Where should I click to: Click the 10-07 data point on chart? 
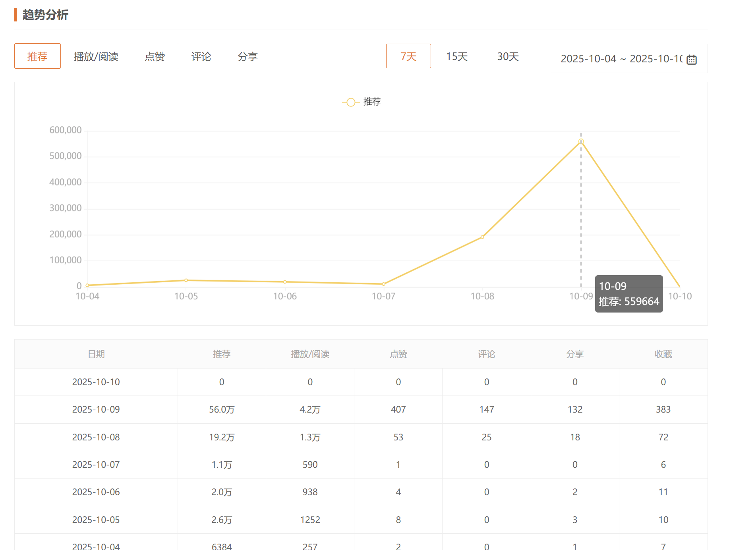pyautogui.click(x=383, y=284)
